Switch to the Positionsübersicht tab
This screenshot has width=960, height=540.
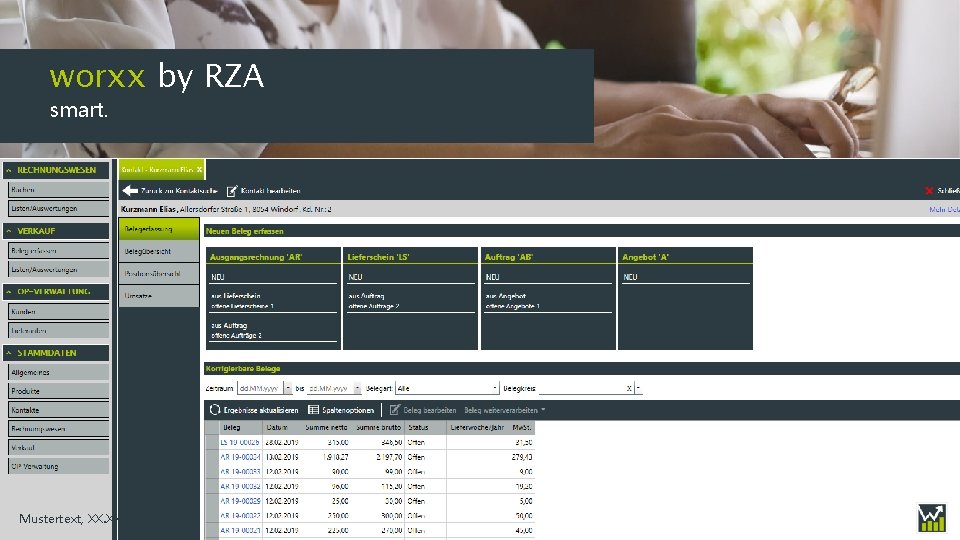(x=159, y=274)
